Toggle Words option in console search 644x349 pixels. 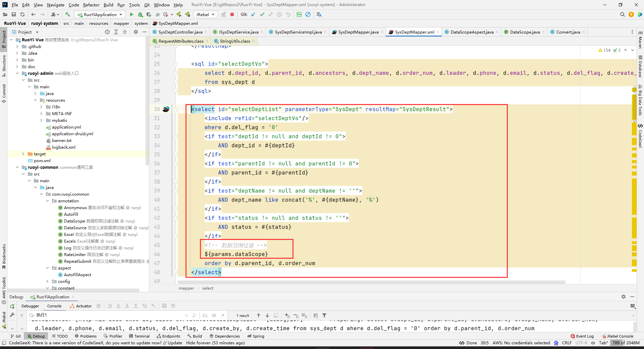[x=214, y=315]
